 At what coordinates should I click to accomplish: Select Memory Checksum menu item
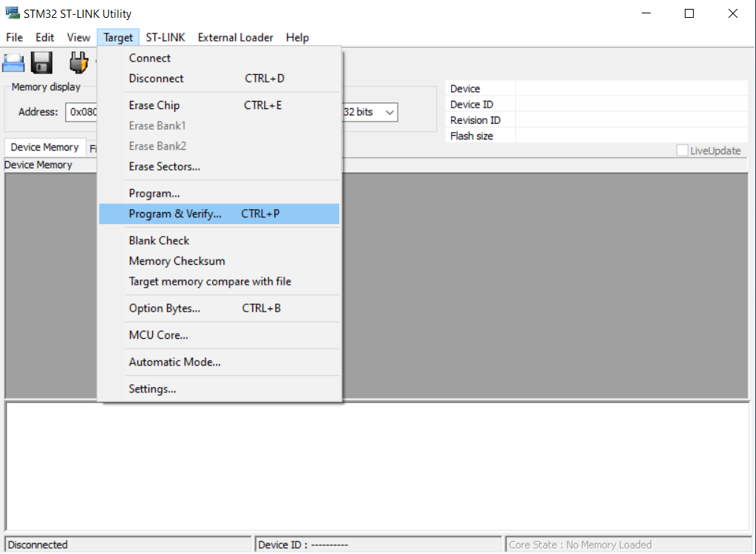point(177,261)
